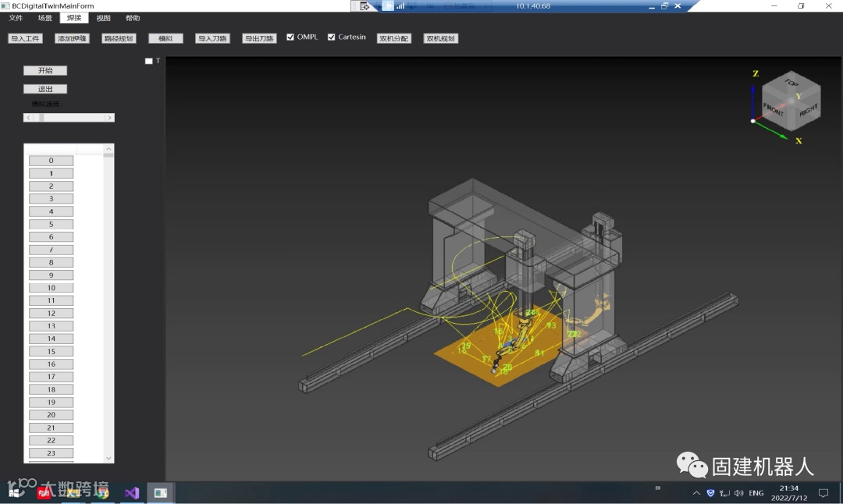843x504 pixels.
Task: Show hidden system tray icons
Action: [696, 493]
